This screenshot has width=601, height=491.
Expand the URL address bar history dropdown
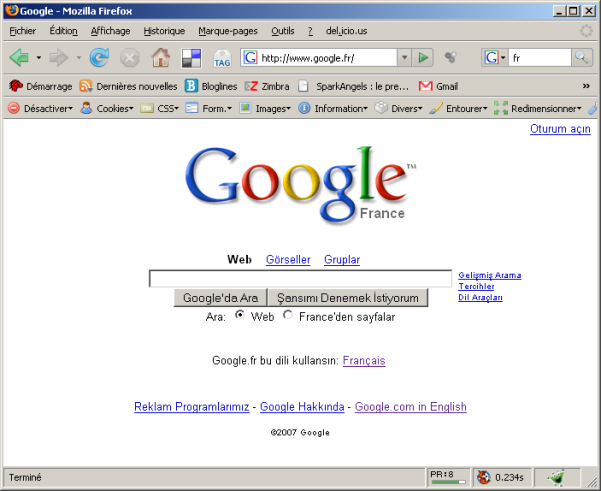pos(404,58)
